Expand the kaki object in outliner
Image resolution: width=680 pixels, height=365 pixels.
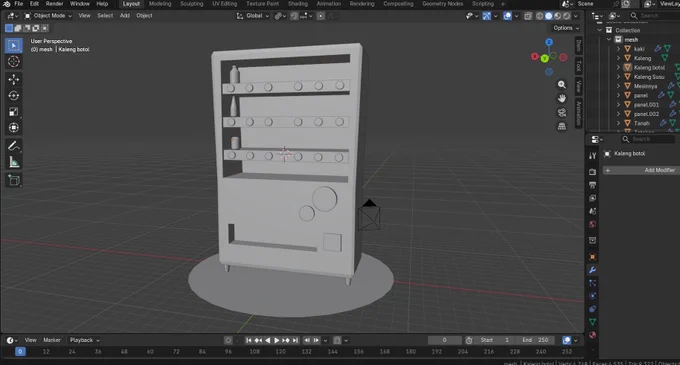(618, 49)
